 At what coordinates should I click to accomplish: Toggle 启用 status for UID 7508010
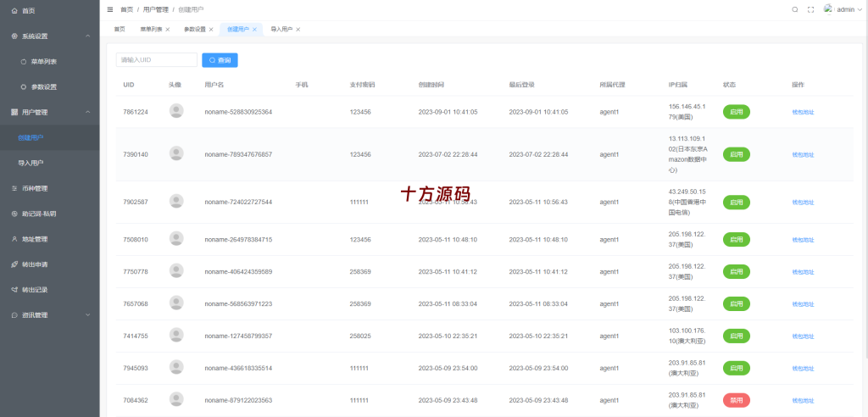737,240
